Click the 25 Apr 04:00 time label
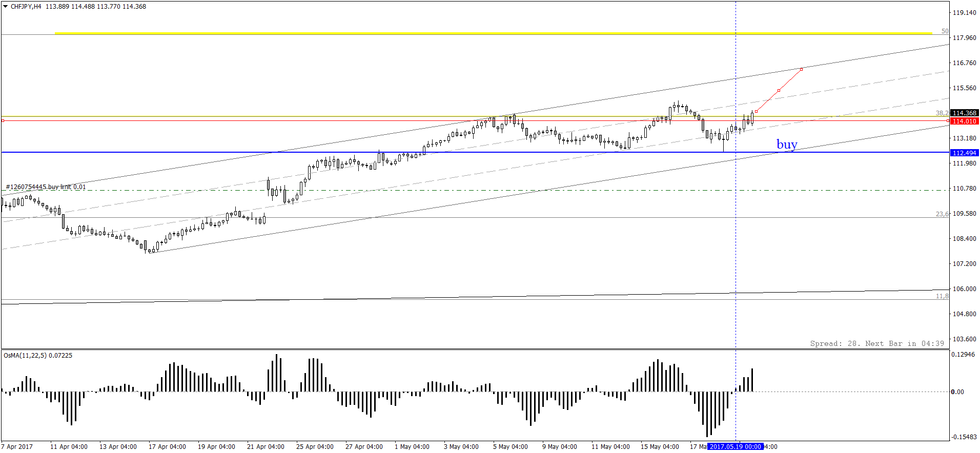Viewport: 980px width, 453px height. [315, 447]
